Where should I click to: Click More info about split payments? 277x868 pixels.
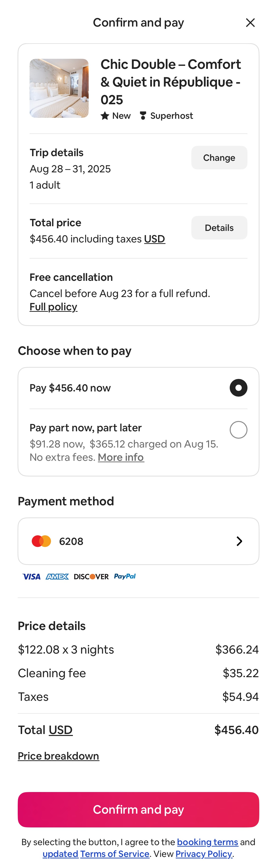click(121, 457)
